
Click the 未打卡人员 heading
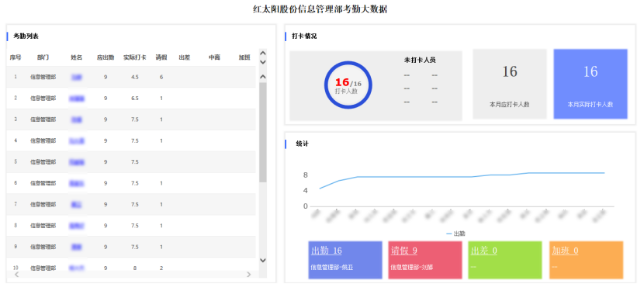pos(420,60)
